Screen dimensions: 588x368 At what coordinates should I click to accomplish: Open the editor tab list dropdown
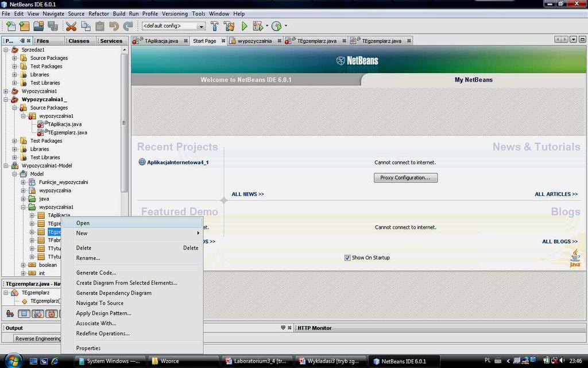click(x=573, y=40)
